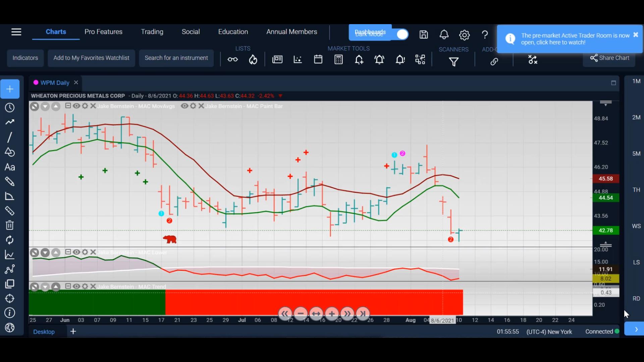
Task: Open the Annual Members menu
Action: click(291, 32)
